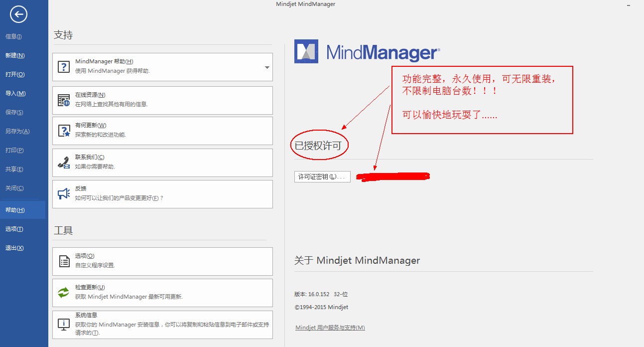This screenshot has width=644, height=347.
Task: Select the 帮助(H) sidebar item
Action: [22, 210]
